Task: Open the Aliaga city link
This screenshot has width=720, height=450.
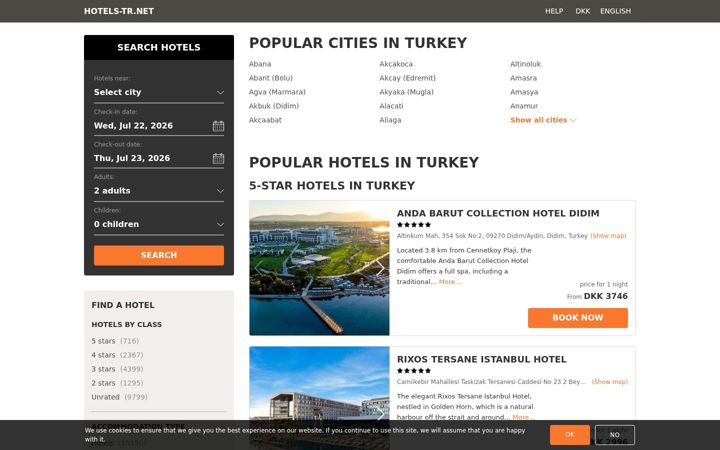Action: pos(390,120)
